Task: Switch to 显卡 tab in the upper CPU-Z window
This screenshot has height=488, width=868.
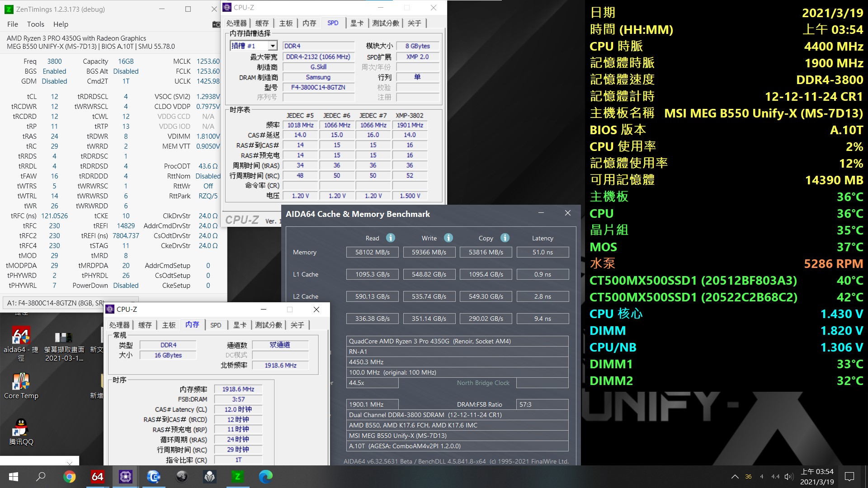Action: click(x=357, y=23)
